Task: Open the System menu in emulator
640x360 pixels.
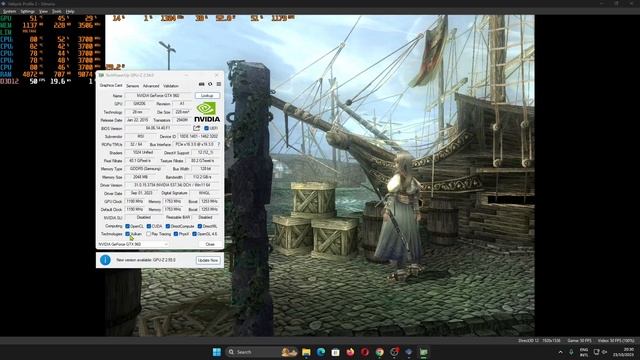Action: pyautogui.click(x=9, y=11)
